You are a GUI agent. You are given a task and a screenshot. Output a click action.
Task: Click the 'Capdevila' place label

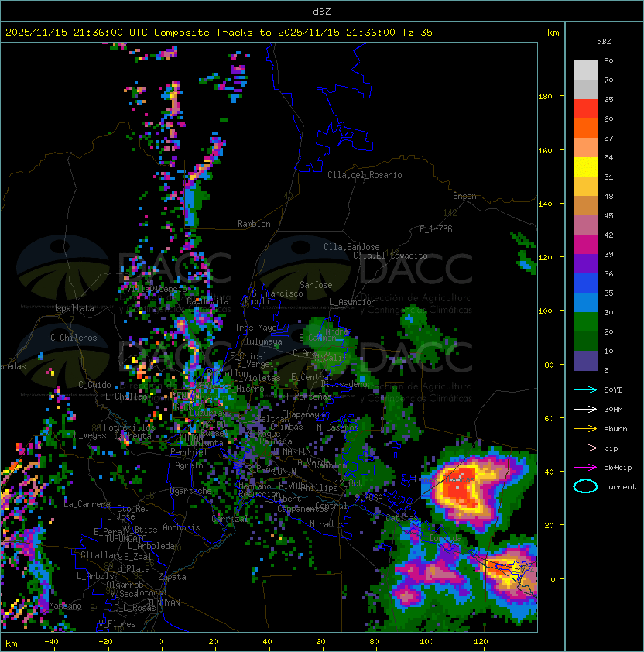(207, 301)
